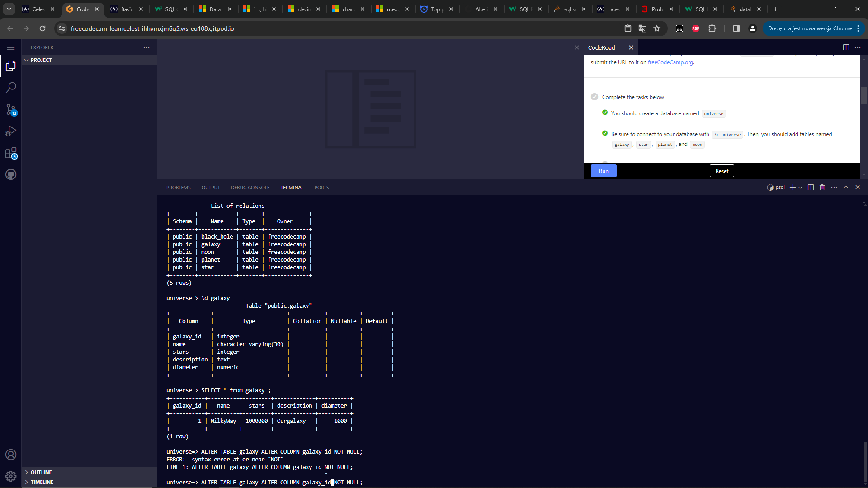Open the Search view in activity bar
The image size is (868, 488).
click(x=11, y=87)
